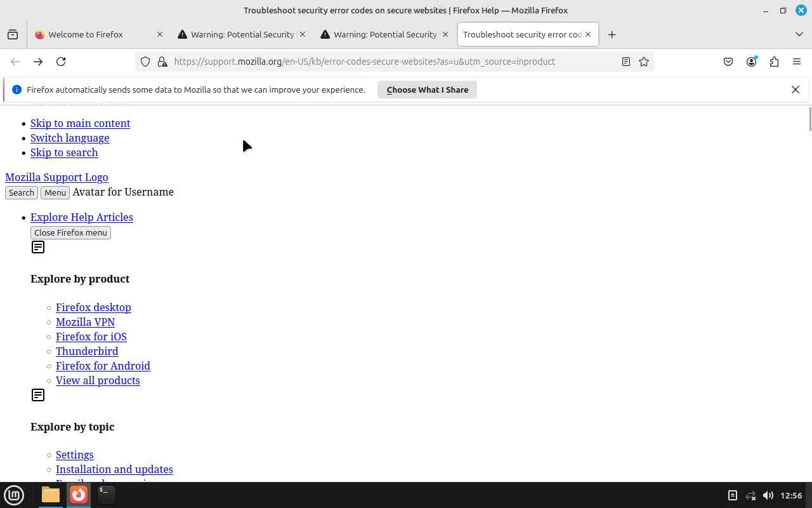Screen dimensions: 812x508
Task: Click the page's vertical scrollbar thumb
Action: (x=809, y=119)
